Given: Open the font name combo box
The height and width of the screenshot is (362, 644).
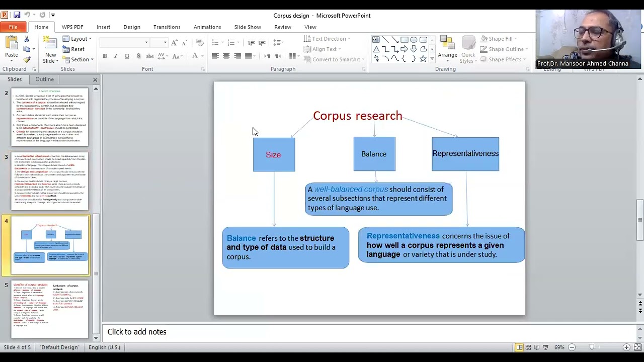Looking at the screenshot, I should [125, 42].
